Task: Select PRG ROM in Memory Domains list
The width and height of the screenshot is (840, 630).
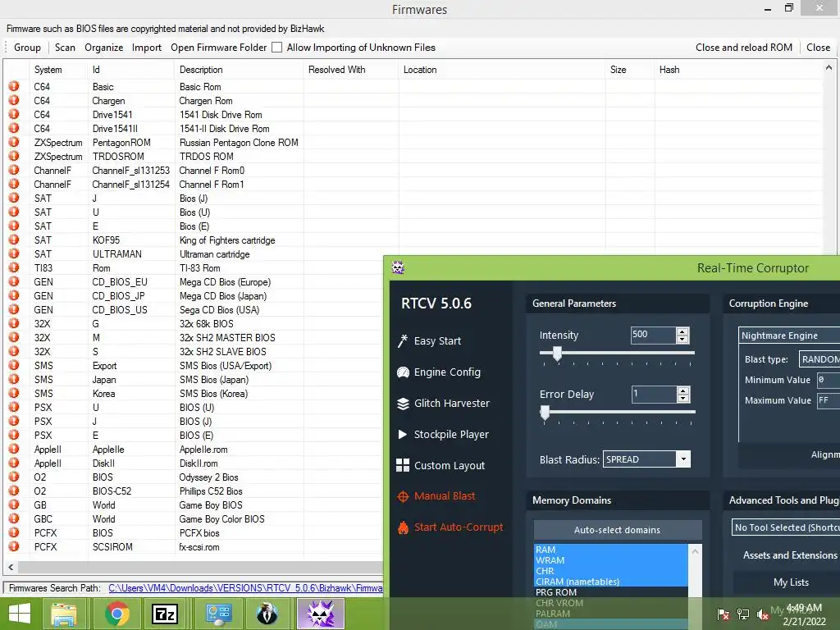Action: (610, 592)
